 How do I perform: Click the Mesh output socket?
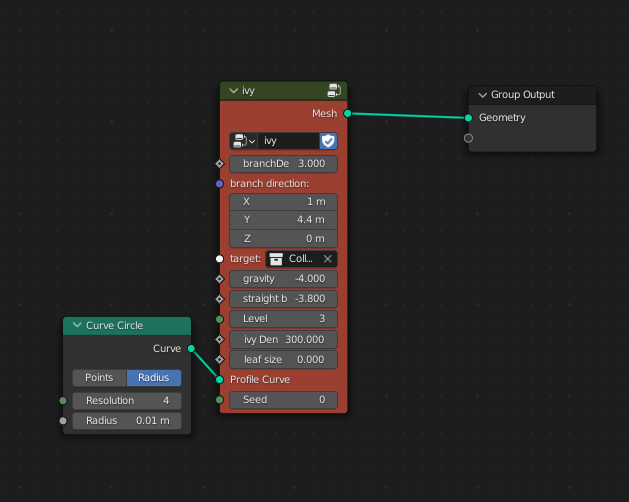point(347,114)
